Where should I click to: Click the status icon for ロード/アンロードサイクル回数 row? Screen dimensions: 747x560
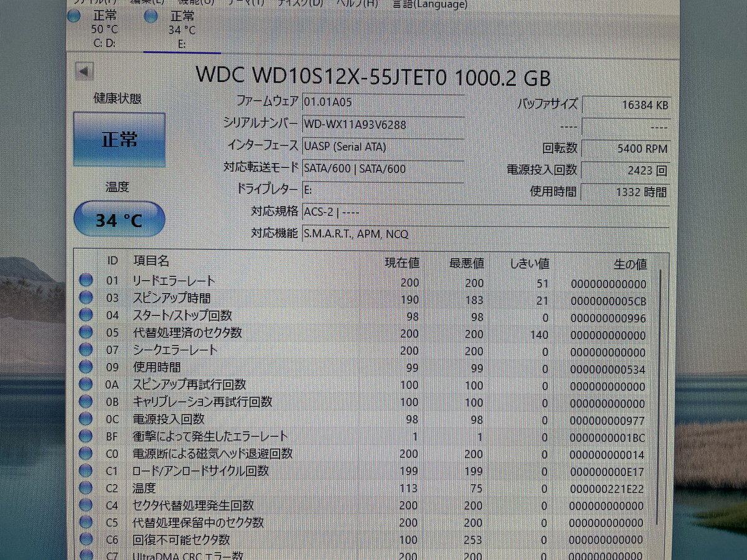86,471
